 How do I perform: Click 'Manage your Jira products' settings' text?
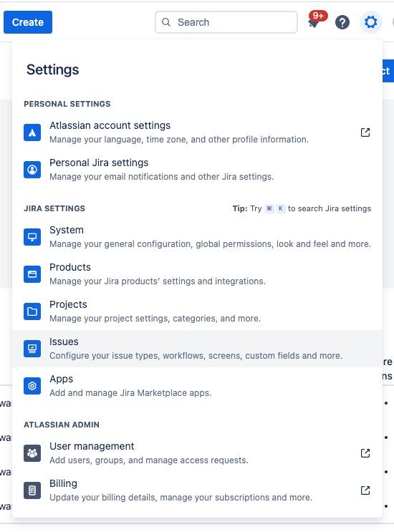(158, 281)
